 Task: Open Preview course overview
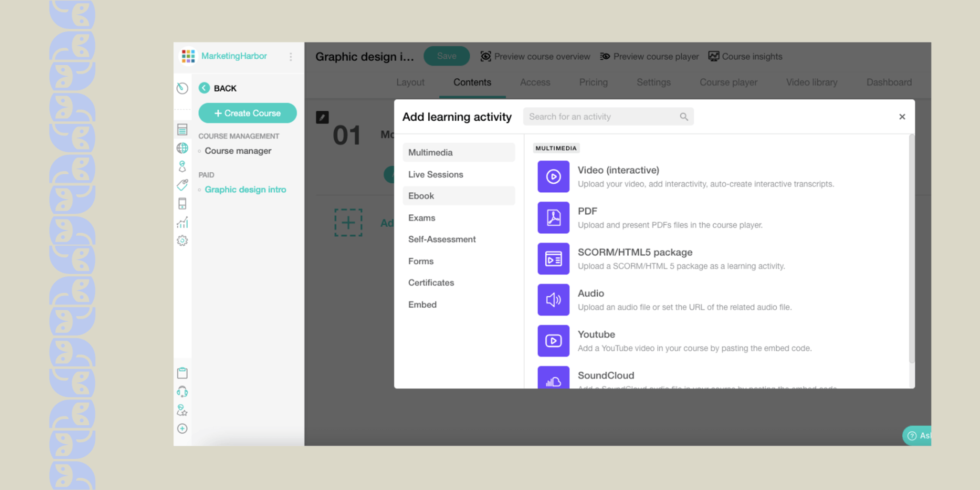[x=535, y=56]
